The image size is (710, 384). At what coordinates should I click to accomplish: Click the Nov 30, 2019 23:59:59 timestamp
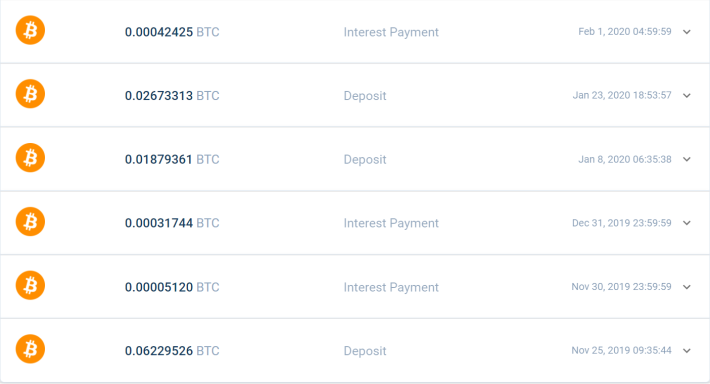[x=621, y=287]
